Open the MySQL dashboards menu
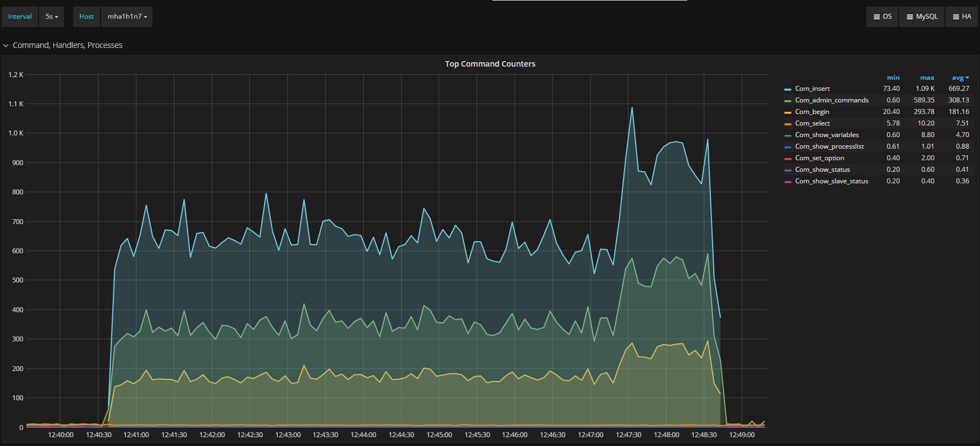Image resolution: width=980 pixels, height=446 pixels. [922, 17]
